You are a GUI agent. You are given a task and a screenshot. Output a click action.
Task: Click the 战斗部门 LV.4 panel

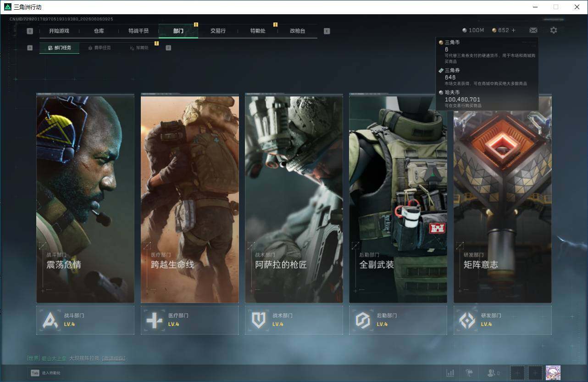[85, 320]
